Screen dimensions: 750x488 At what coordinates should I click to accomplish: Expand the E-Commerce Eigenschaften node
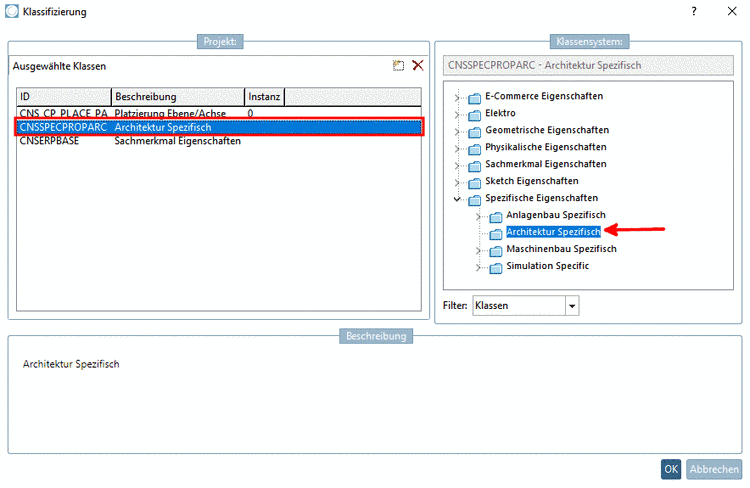[x=457, y=98]
